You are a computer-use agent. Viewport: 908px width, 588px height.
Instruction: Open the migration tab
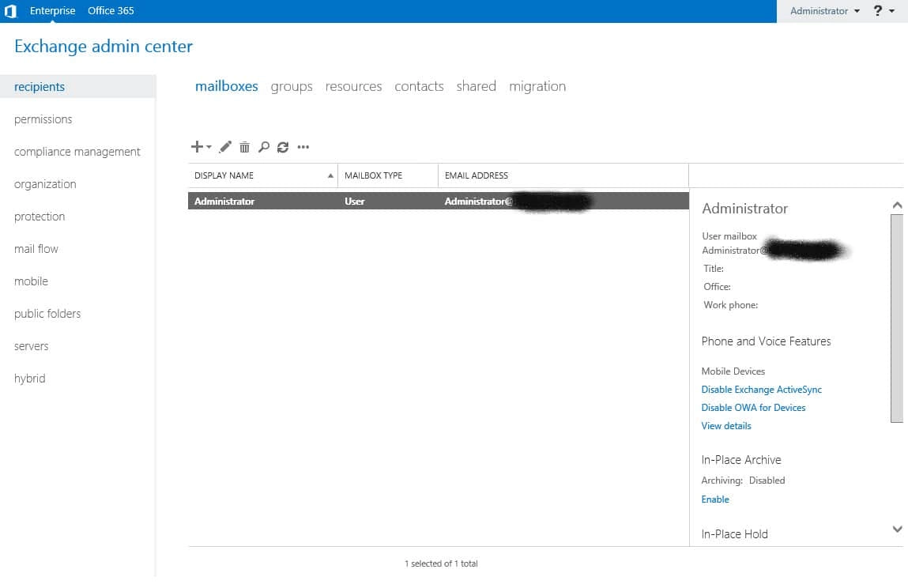(537, 86)
